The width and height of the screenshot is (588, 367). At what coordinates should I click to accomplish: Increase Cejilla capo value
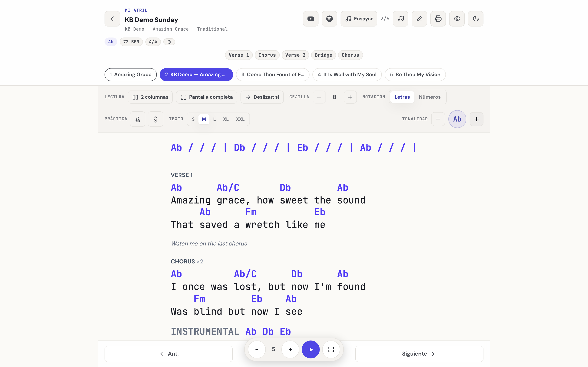click(x=350, y=97)
